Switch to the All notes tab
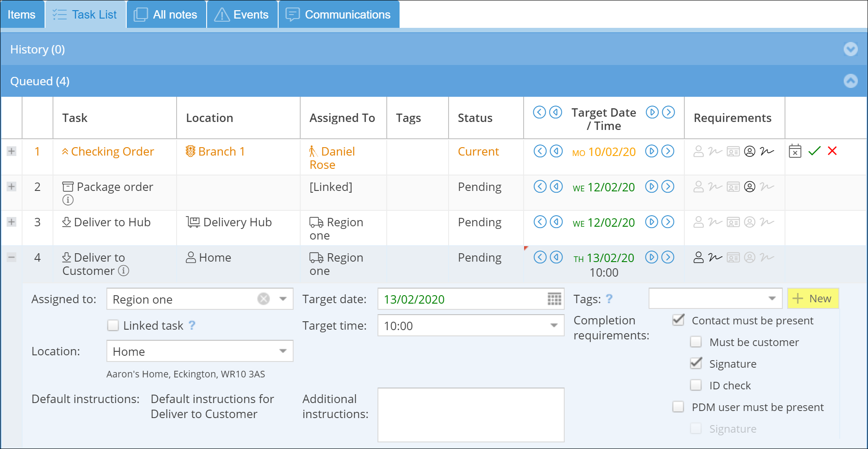 pos(166,15)
